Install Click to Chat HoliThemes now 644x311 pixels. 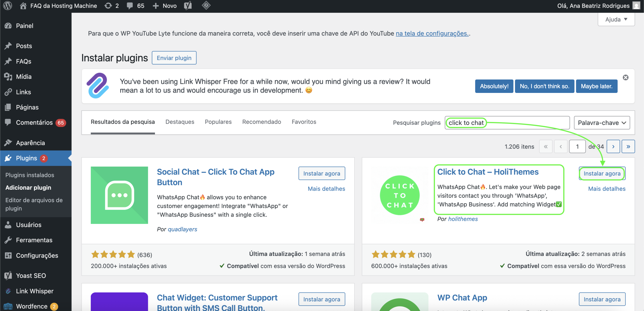click(x=602, y=174)
